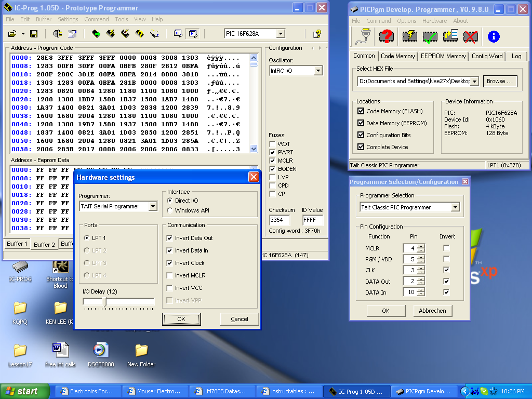Click PICPgm's serial connector cable icon

coord(363,36)
